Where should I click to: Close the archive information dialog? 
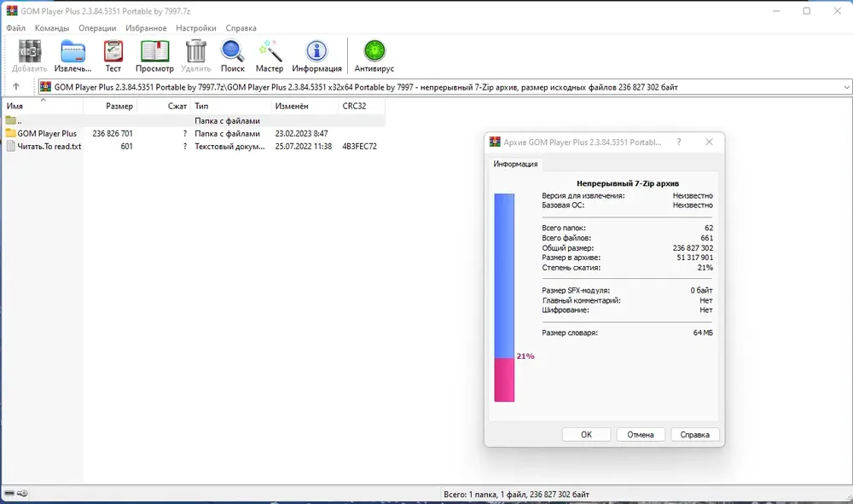(x=709, y=142)
